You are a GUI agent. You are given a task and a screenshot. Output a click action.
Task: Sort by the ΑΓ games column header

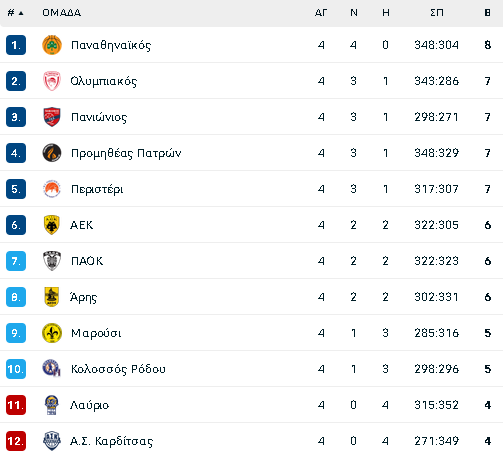click(x=321, y=13)
